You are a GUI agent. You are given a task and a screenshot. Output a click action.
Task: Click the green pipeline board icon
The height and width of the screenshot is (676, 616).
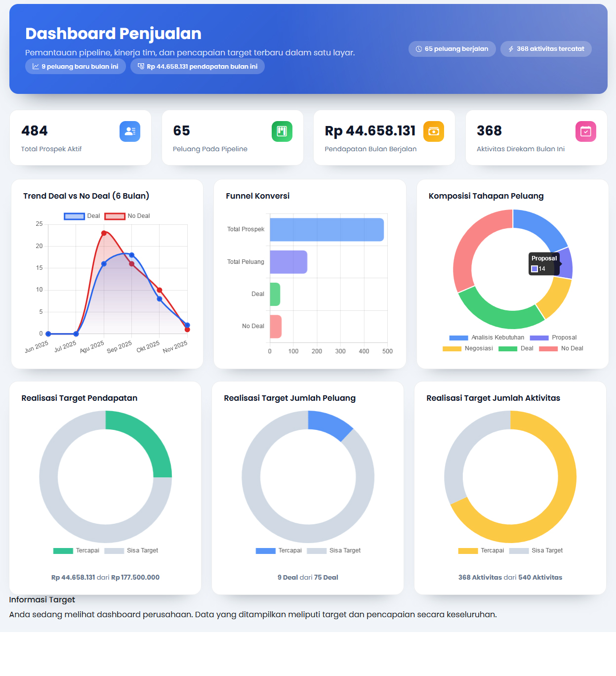pyautogui.click(x=282, y=131)
